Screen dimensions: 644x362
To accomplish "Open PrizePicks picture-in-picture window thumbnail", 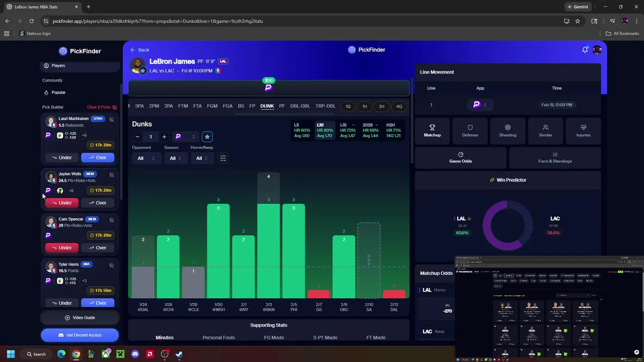I will click(549, 309).
